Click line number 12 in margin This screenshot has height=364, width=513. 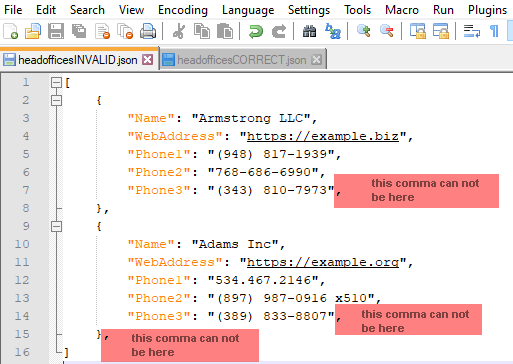pos(22,280)
